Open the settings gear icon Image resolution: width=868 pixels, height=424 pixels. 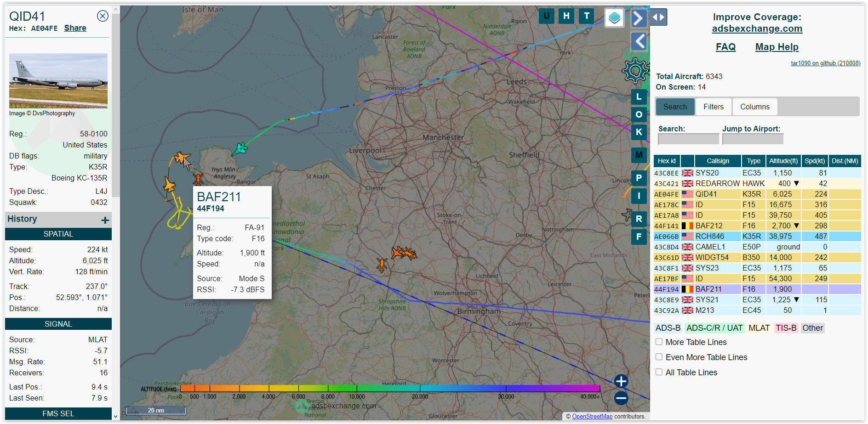click(635, 70)
